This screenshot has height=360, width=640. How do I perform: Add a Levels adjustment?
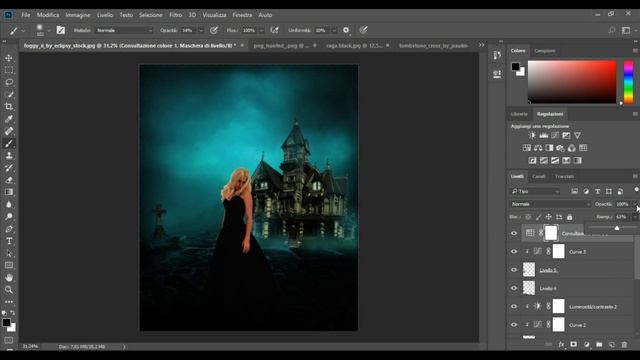(x=544, y=136)
